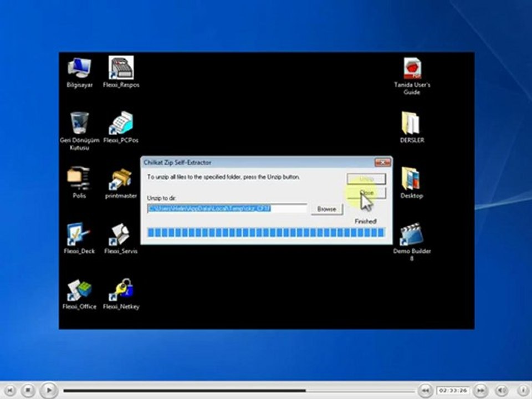Click Browse to choose unzip folder
Screen dimensions: 532x399
pyautogui.click(x=327, y=209)
